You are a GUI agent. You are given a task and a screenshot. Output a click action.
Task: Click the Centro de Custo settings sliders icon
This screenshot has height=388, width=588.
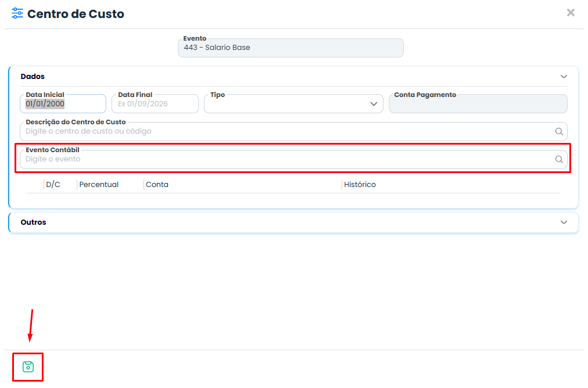click(x=17, y=13)
